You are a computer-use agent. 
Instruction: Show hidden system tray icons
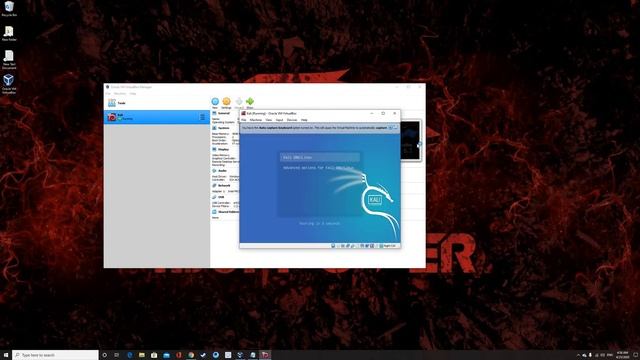coord(578,355)
